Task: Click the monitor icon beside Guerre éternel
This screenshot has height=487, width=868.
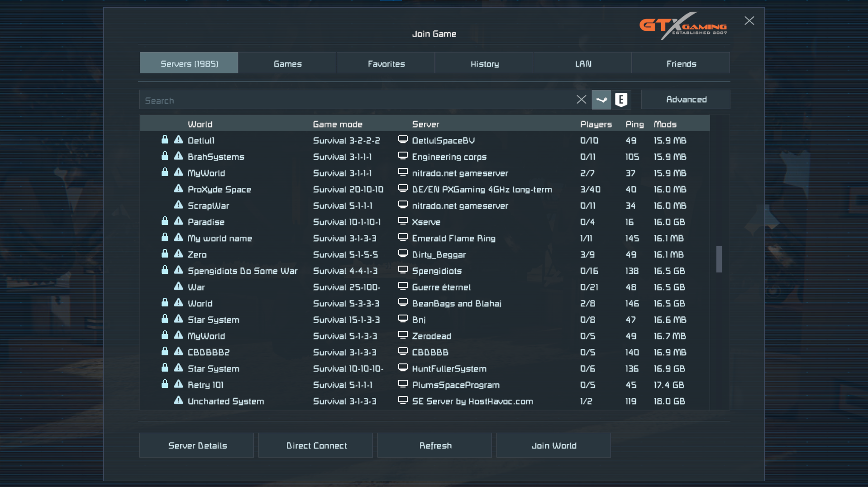Action: tap(403, 286)
